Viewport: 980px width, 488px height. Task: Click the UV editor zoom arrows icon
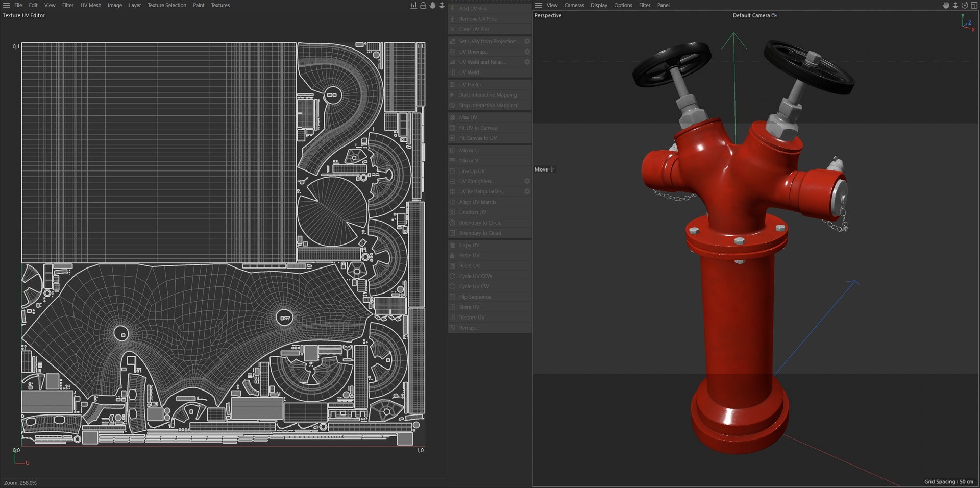442,5
